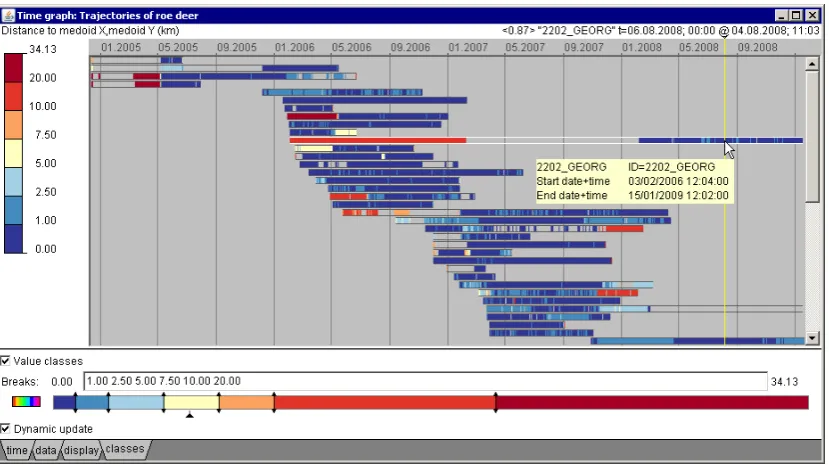Switch to the time tab
Viewport: 829px width, 466px height.
16,451
